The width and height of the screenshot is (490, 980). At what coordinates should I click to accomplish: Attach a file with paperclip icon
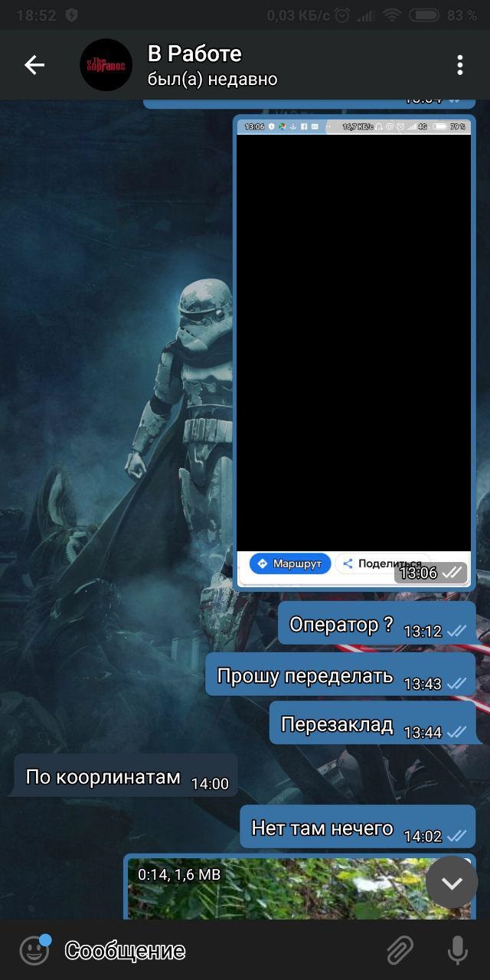click(x=400, y=950)
